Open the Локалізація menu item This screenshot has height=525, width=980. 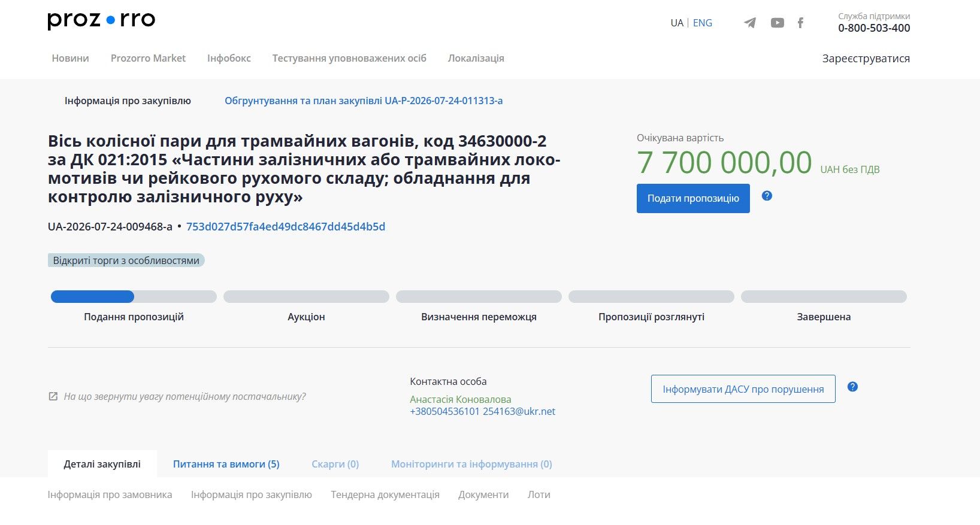[x=476, y=58]
